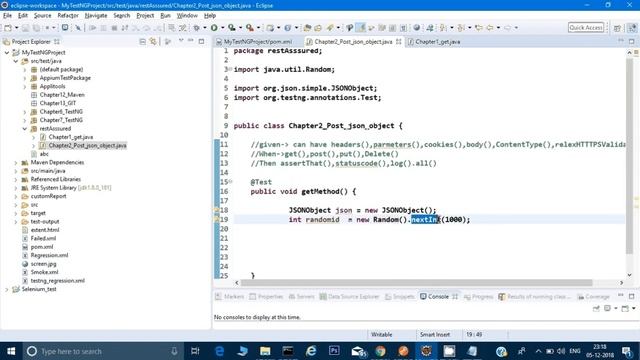Select Smoke.xml in Project Explorer

click(x=44, y=272)
